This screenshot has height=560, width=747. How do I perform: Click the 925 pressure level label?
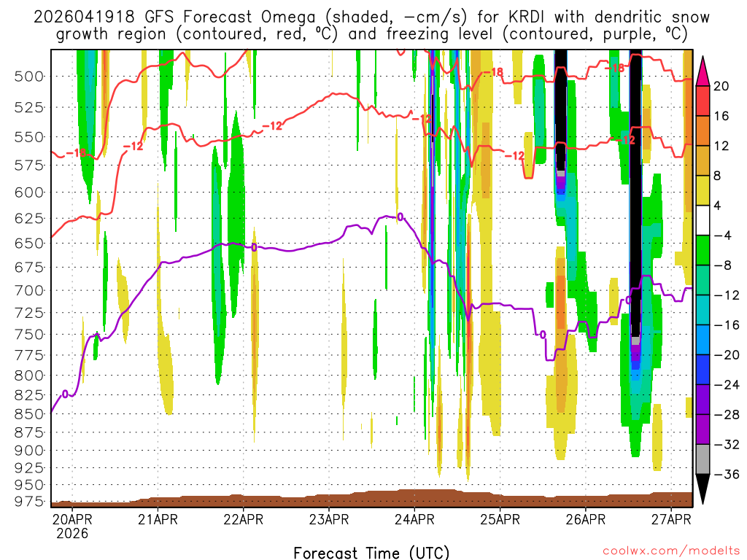pos(29,468)
